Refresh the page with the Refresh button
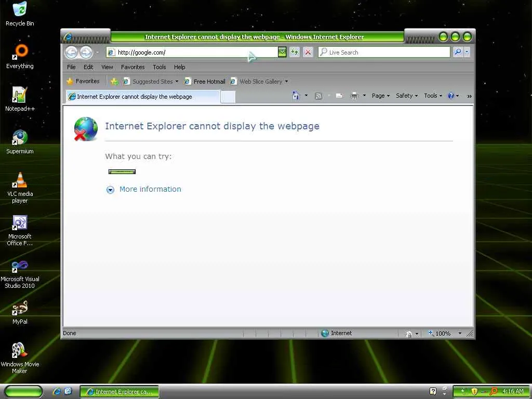This screenshot has width=532, height=399. [295, 52]
